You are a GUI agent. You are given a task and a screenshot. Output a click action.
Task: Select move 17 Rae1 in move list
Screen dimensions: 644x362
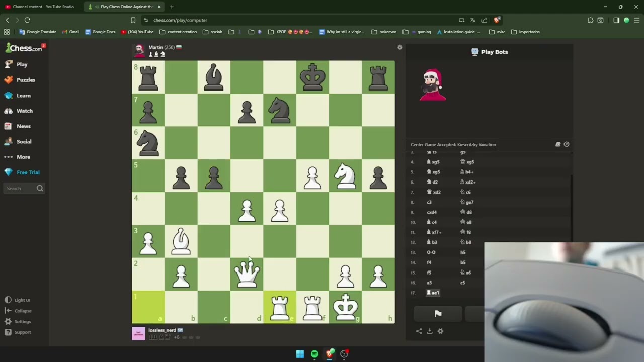pos(433,293)
